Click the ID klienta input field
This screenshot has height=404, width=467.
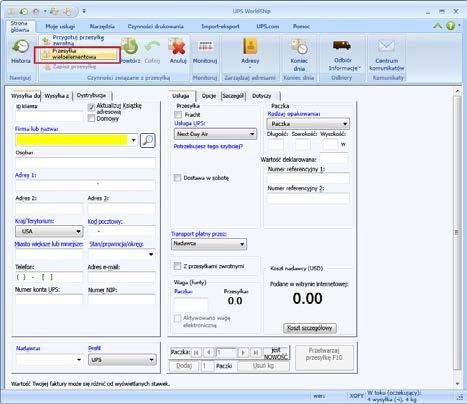point(49,116)
